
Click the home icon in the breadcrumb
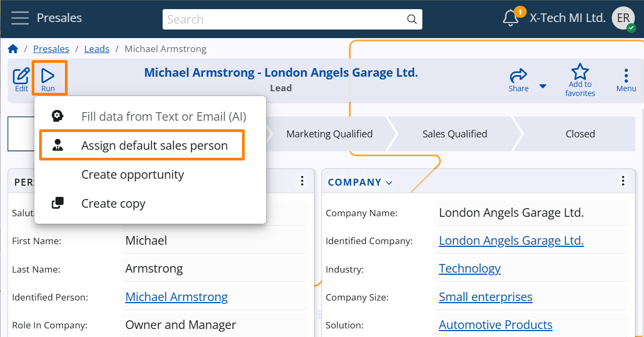pyautogui.click(x=12, y=48)
